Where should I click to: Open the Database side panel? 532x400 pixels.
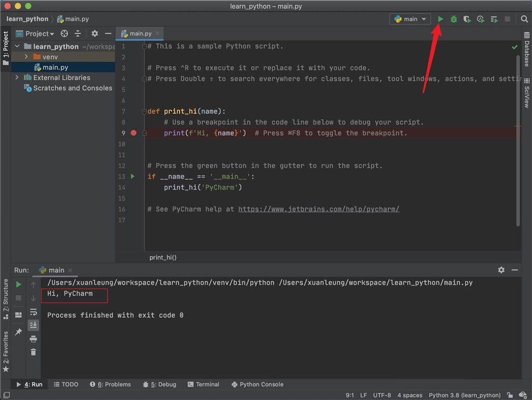coord(527,50)
